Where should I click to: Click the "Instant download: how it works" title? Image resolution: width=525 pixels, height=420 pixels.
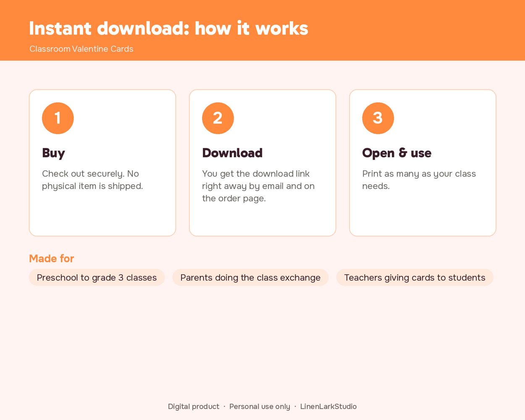click(x=169, y=28)
